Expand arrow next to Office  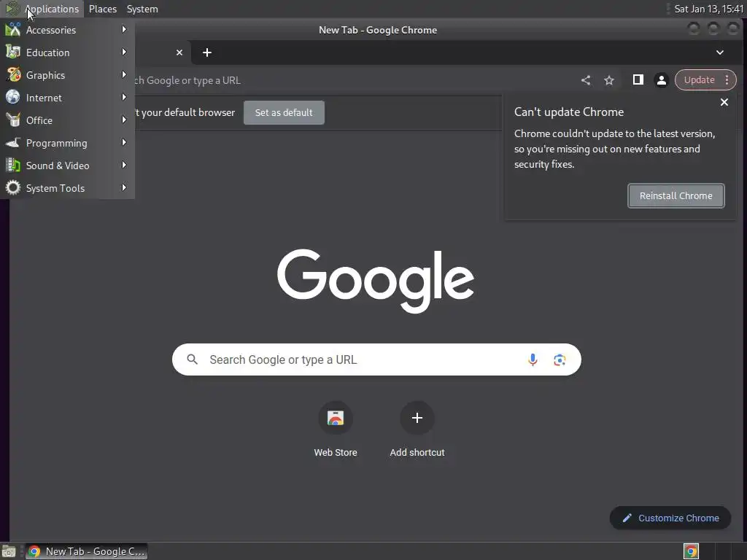pos(124,120)
